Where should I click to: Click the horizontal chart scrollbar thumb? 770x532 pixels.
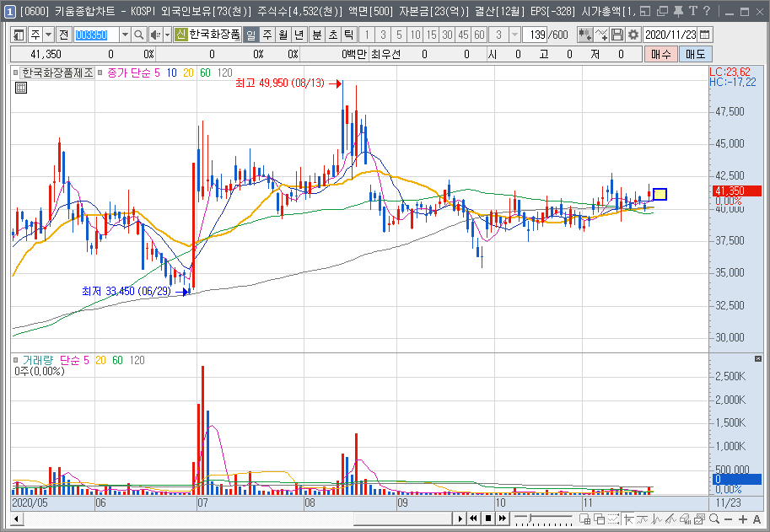(x=402, y=519)
